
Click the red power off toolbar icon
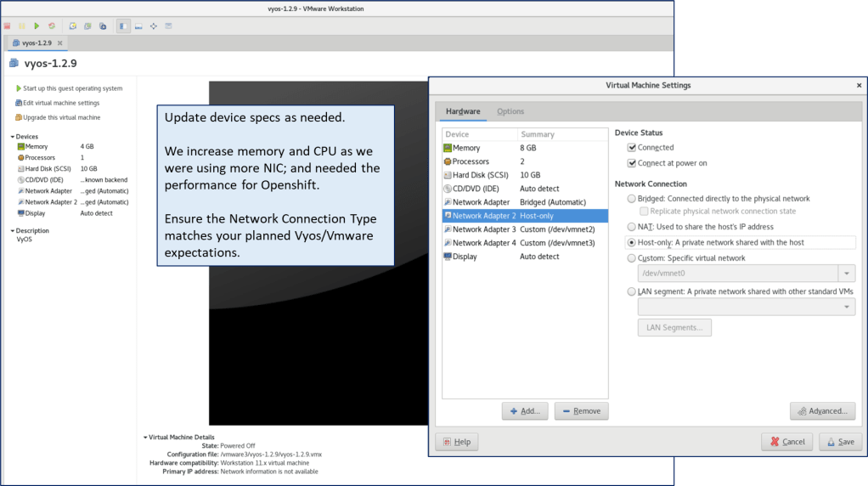[x=7, y=26]
